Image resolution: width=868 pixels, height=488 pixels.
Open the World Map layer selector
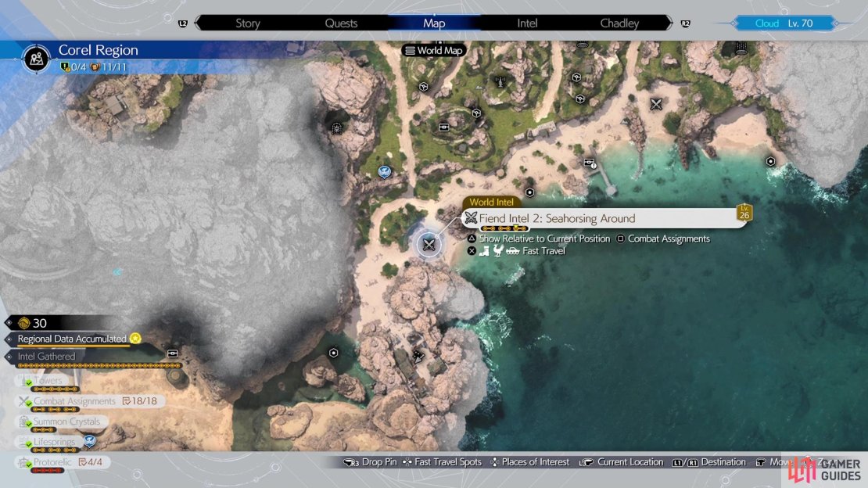(433, 50)
